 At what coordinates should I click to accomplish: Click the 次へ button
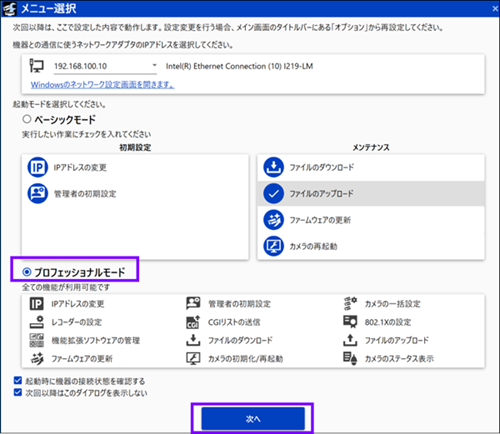pos(253,419)
